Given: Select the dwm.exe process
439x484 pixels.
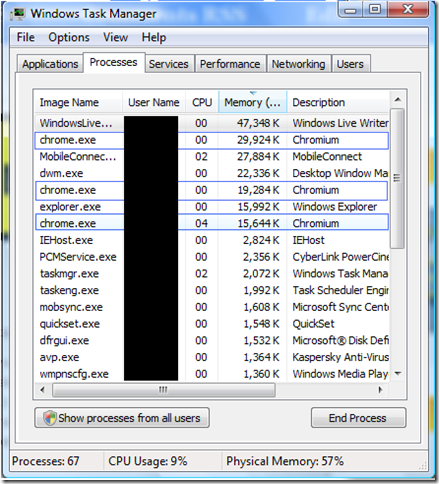Looking at the screenshot, I should (212, 173).
